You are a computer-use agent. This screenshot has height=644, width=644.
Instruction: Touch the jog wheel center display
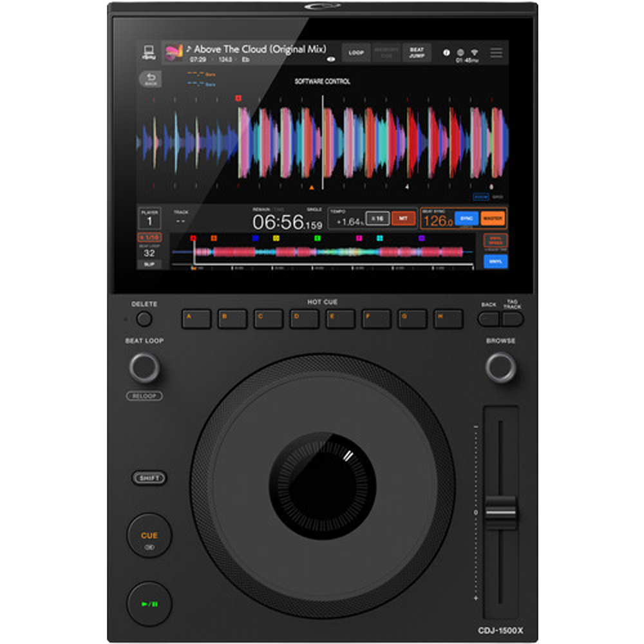pos(323,486)
